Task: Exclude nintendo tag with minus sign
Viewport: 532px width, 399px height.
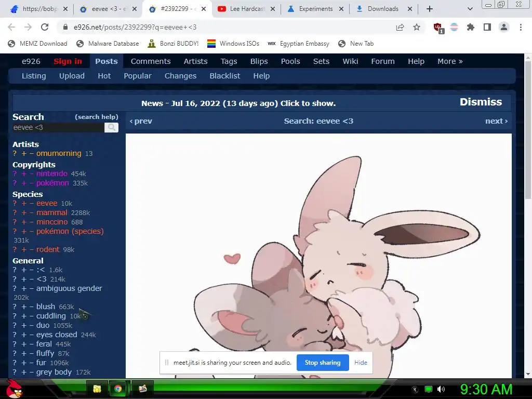Action: [x=32, y=174]
